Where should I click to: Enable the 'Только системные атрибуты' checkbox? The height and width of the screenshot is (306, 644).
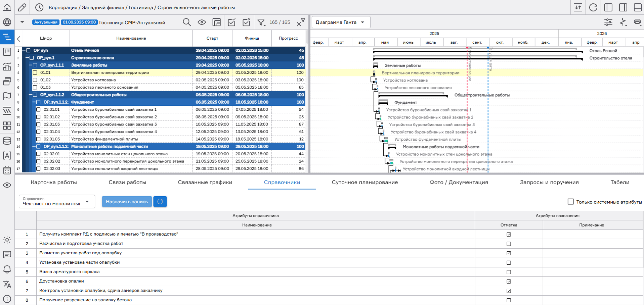click(570, 202)
